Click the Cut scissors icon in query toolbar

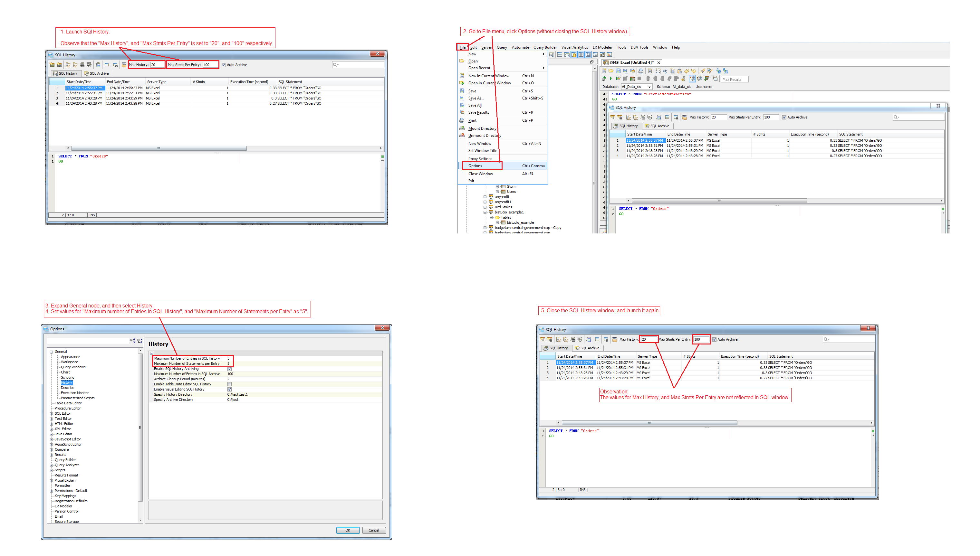point(666,71)
